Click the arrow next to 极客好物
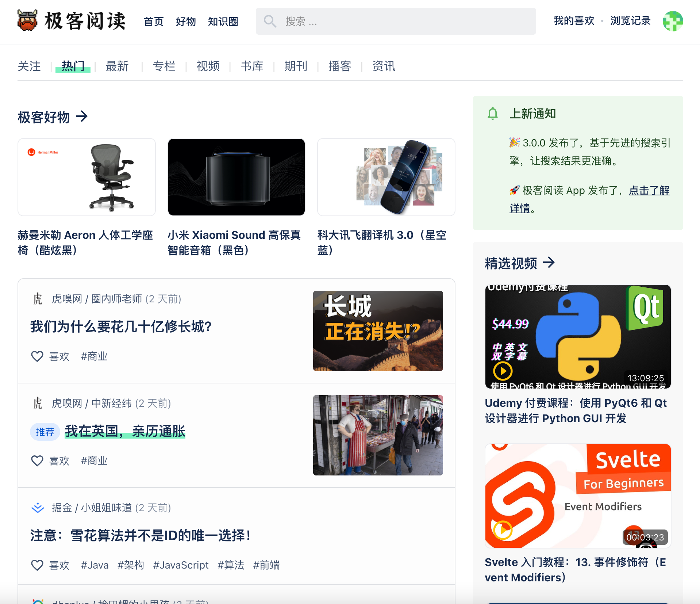Screen dimensions: 700x604 click(x=82, y=117)
